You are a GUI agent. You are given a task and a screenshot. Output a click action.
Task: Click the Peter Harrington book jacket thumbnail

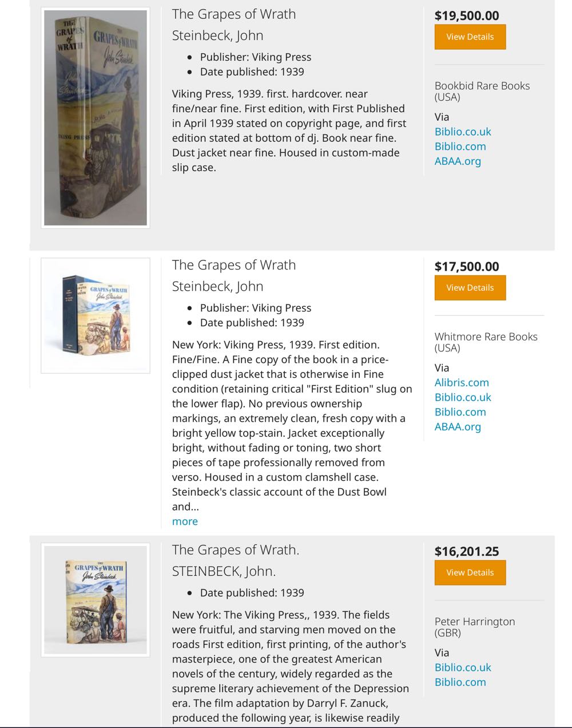coord(95,599)
